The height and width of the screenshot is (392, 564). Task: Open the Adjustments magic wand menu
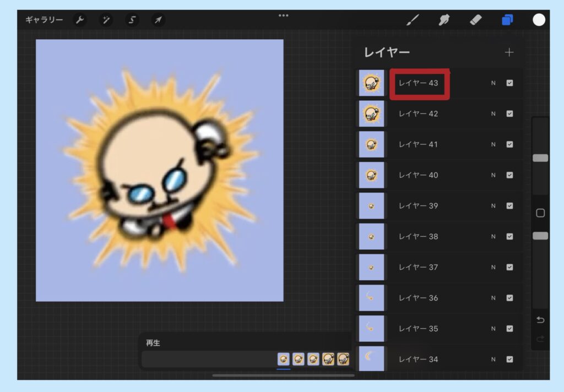[106, 20]
